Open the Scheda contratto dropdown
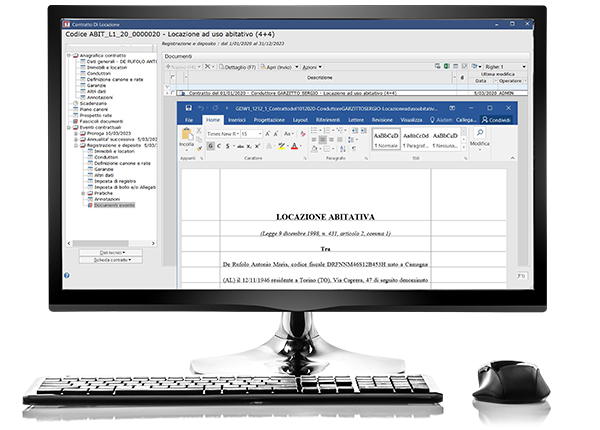 (x=110, y=260)
